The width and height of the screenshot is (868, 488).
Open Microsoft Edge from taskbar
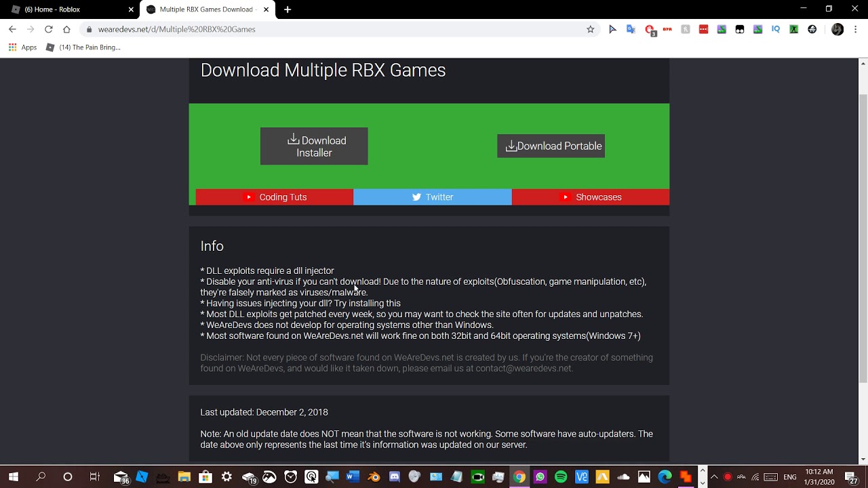click(x=665, y=477)
